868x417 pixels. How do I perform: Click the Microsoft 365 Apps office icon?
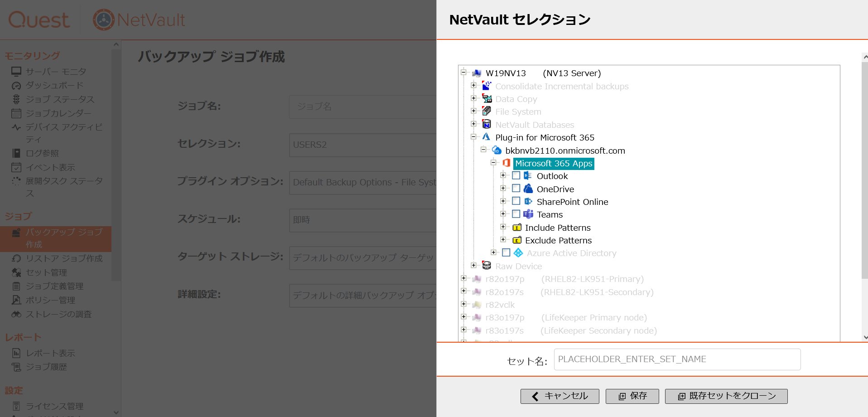(506, 163)
